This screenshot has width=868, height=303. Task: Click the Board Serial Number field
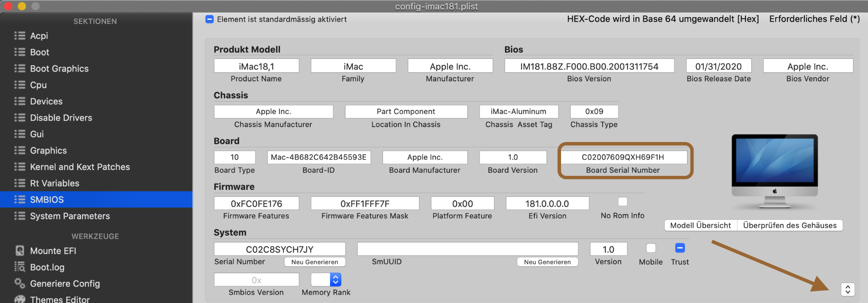tap(623, 157)
